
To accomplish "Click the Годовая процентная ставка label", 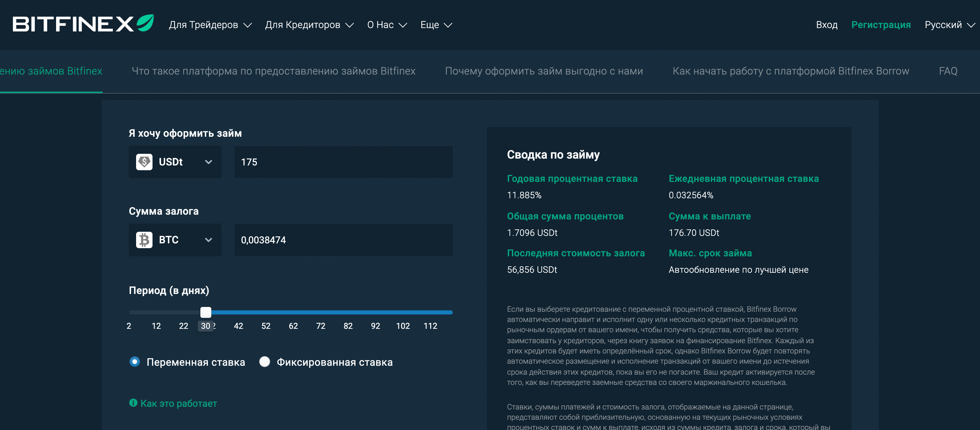I will click(x=572, y=179).
